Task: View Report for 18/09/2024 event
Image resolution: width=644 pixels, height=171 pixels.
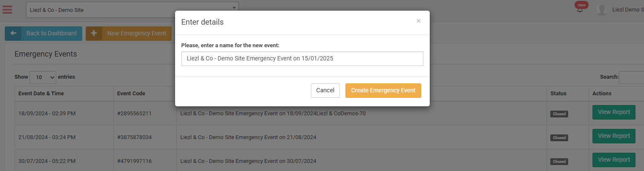Action: point(613,112)
